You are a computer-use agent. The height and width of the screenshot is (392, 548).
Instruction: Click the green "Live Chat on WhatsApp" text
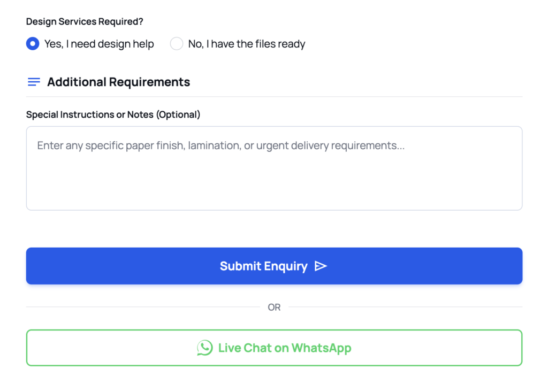point(285,348)
